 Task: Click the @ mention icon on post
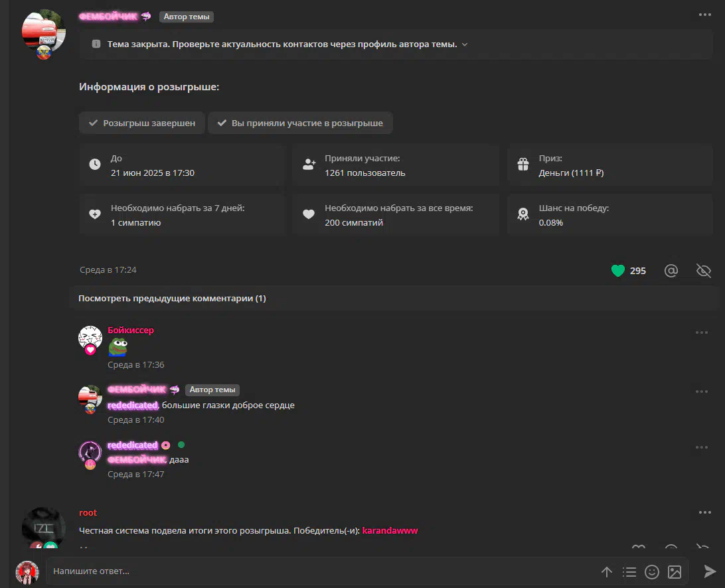(x=671, y=270)
